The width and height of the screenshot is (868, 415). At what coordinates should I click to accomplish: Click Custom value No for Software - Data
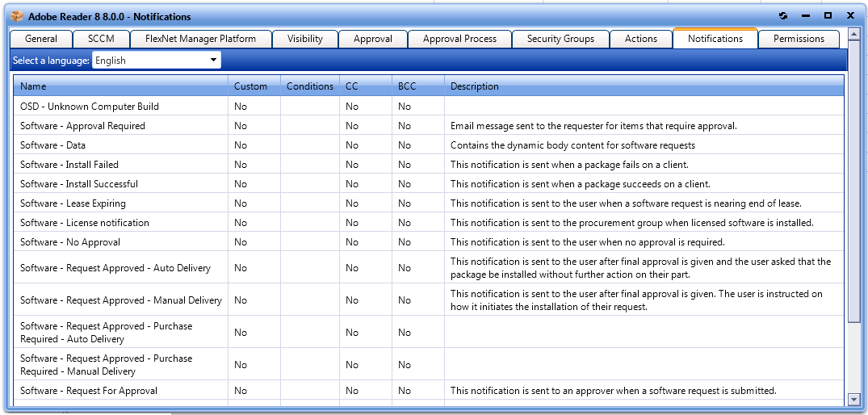pyautogui.click(x=241, y=145)
